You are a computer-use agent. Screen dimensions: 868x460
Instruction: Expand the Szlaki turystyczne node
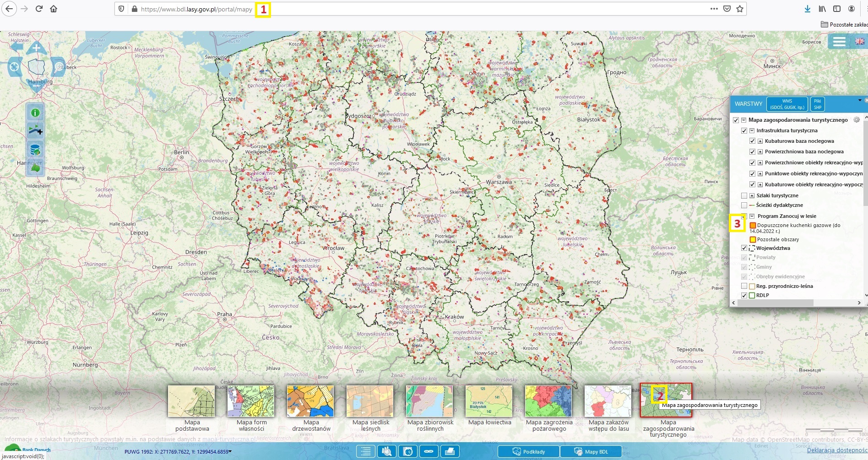(752, 195)
